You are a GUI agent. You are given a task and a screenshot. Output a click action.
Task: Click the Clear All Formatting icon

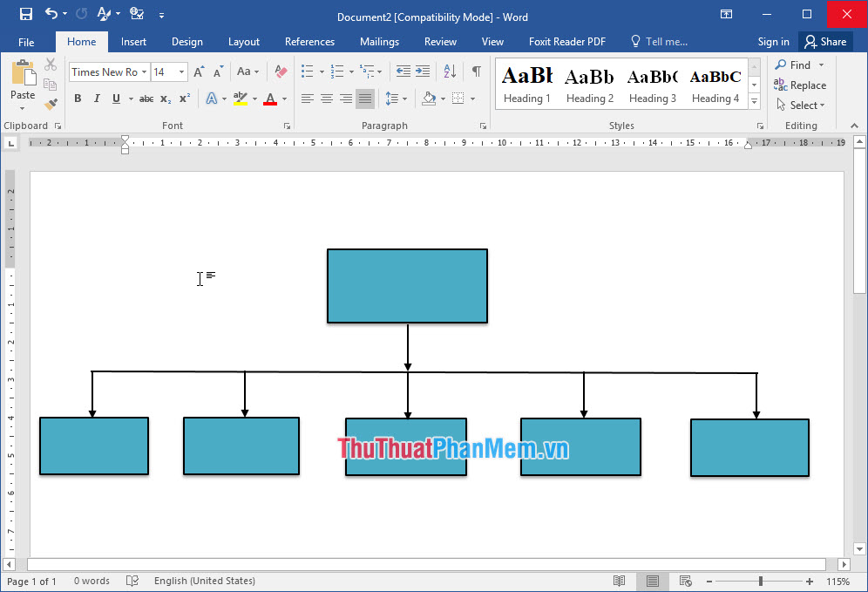(280, 71)
